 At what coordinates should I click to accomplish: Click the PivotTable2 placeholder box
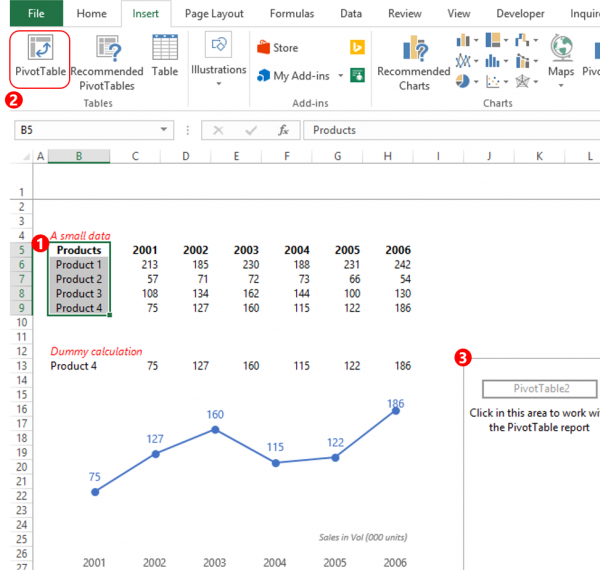tap(539, 390)
